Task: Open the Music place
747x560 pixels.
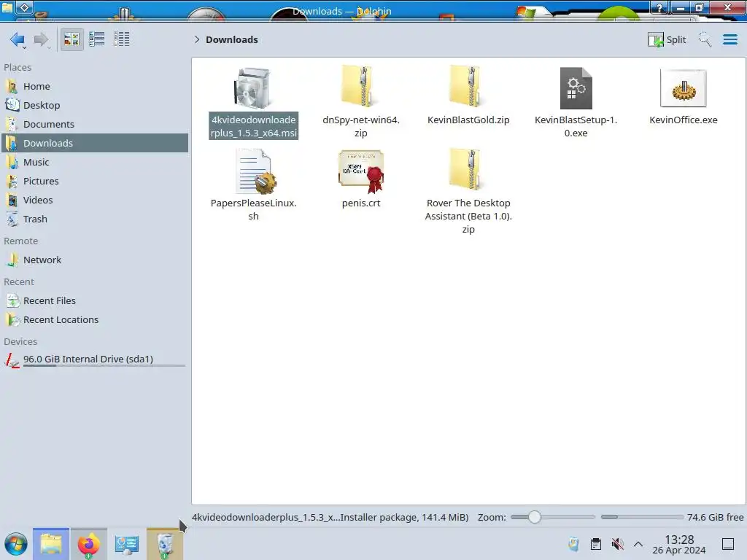Action: pyautogui.click(x=95, y=163)
